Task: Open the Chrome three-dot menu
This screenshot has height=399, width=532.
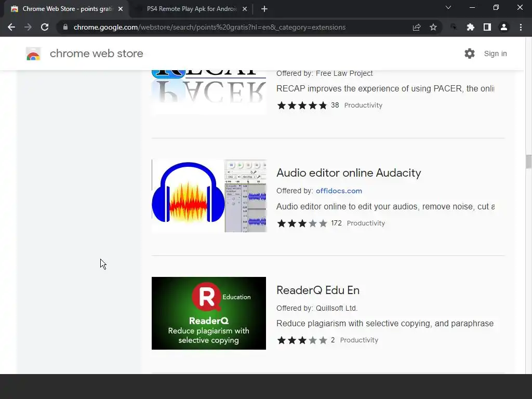Action: click(521, 27)
